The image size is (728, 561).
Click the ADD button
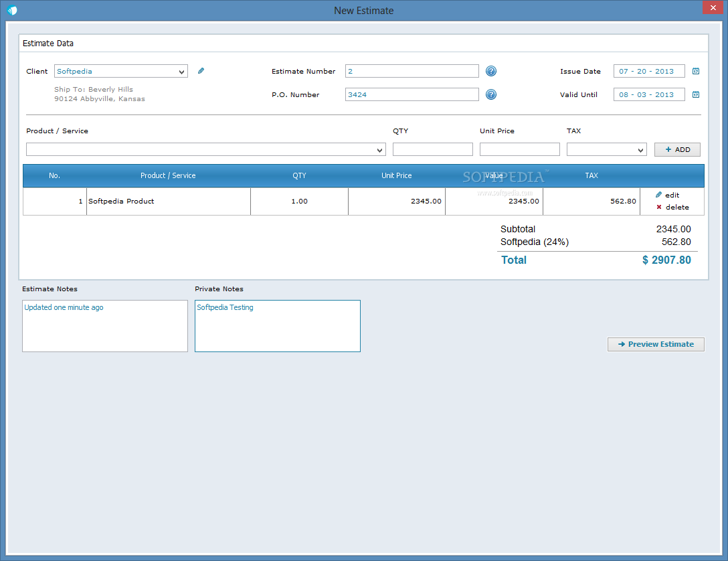(x=677, y=149)
